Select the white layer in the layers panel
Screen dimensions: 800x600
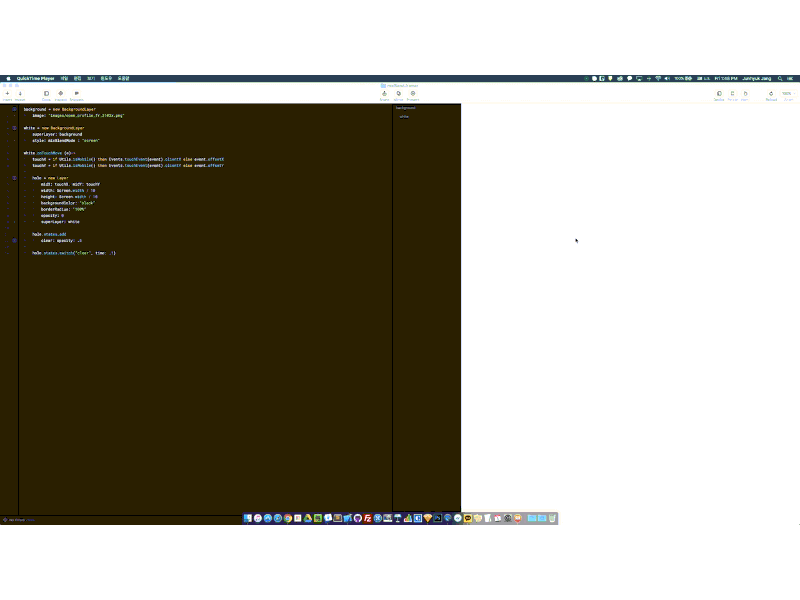405,117
